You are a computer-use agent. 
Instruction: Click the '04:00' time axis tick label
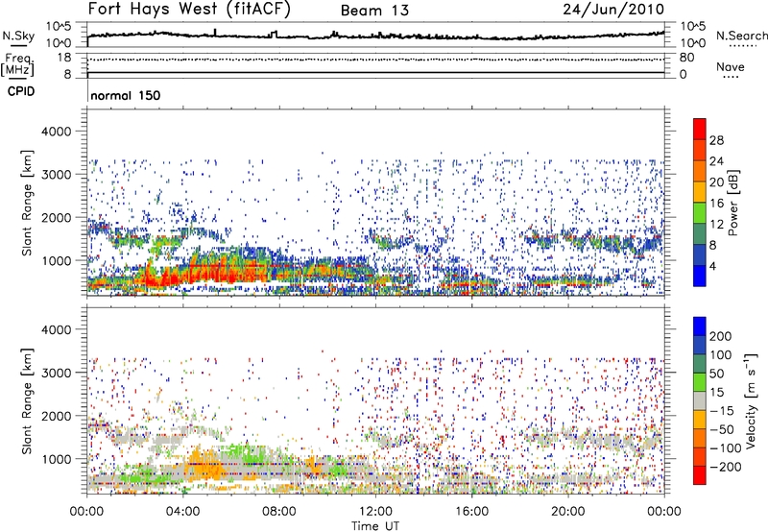pyautogui.click(x=182, y=512)
